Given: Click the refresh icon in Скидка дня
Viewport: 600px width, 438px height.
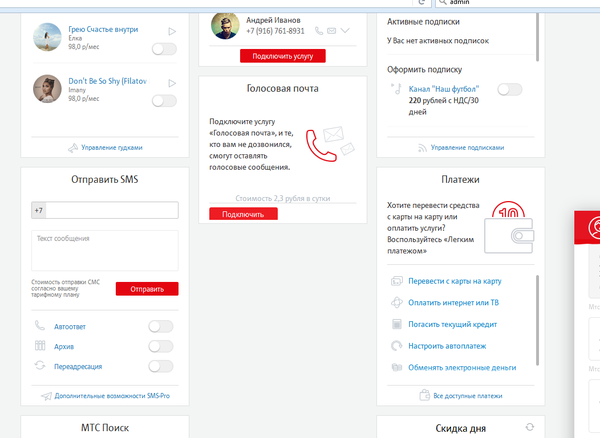Looking at the screenshot, I should (x=529, y=427).
